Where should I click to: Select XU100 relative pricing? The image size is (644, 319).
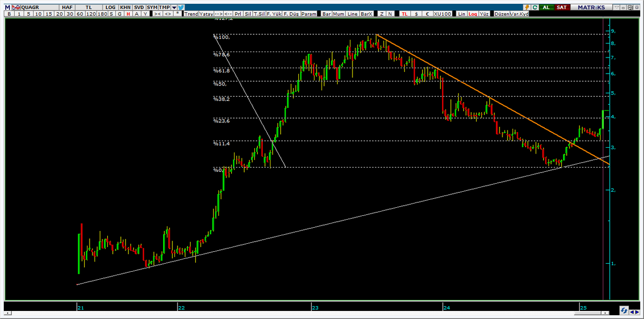(443, 14)
